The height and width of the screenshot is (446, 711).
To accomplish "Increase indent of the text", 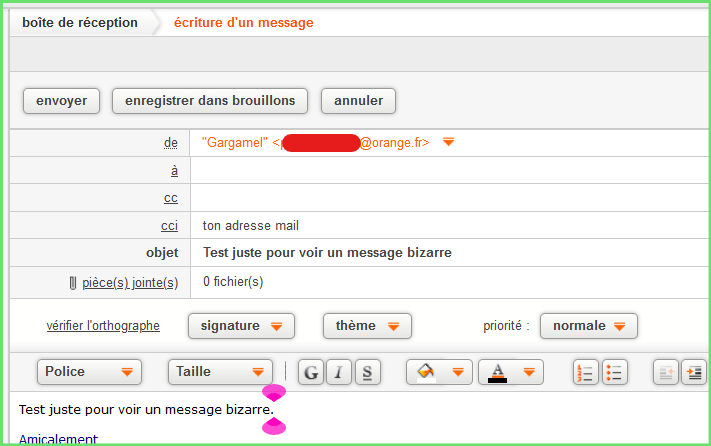I will (x=694, y=372).
